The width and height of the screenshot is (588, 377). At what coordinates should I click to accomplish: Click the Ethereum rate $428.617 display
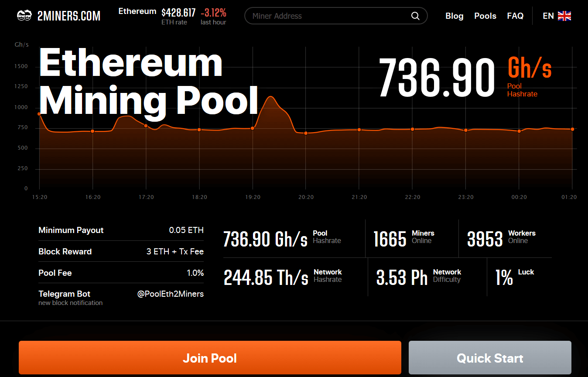178,13
